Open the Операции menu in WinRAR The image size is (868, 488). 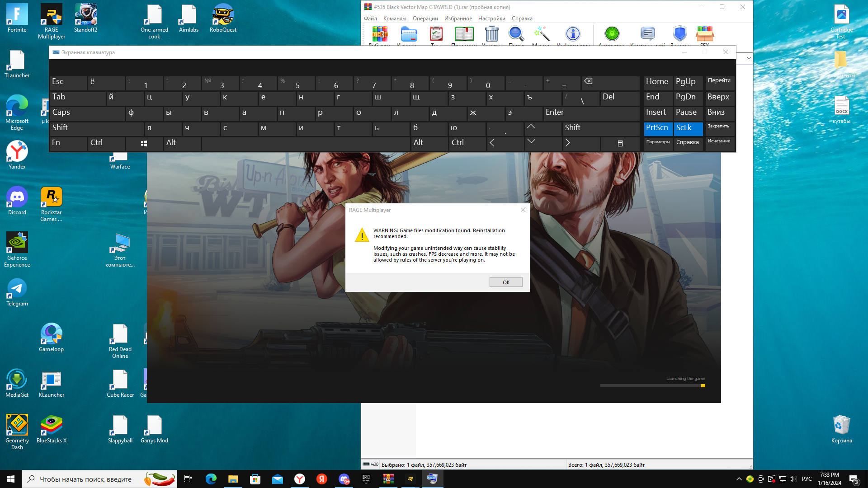coord(425,19)
